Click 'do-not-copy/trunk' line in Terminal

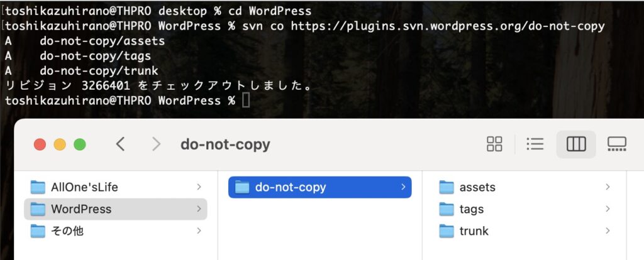[x=99, y=70]
